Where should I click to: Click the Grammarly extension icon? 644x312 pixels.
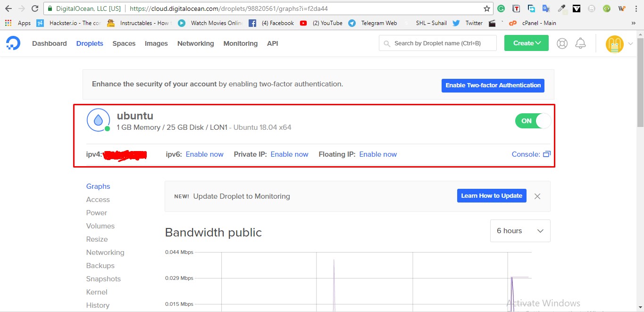point(502,8)
